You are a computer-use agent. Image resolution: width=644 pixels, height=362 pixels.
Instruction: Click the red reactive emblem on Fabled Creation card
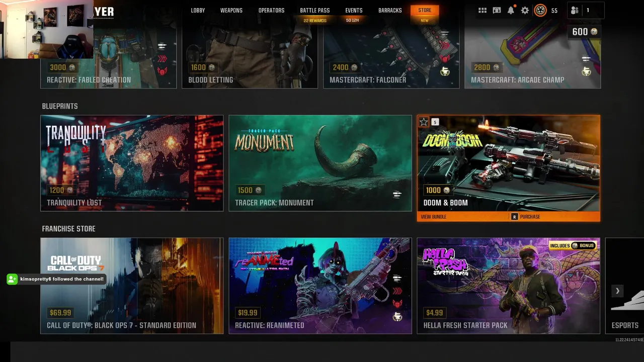point(162,71)
